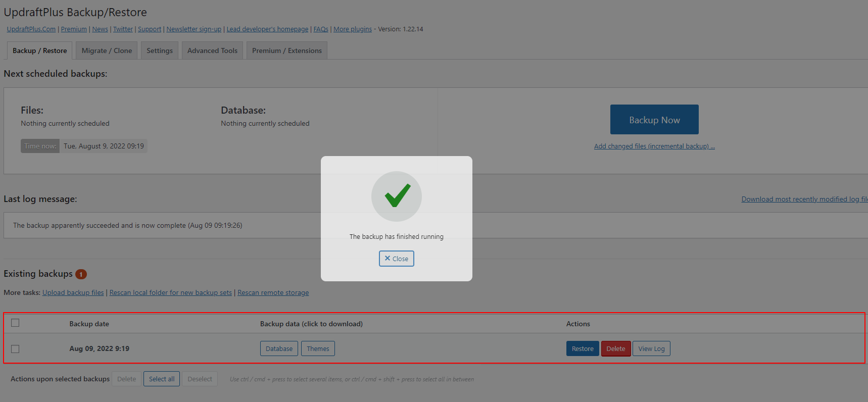The image size is (868, 402).
Task: Click Rescan remote storage link
Action: coord(273,292)
